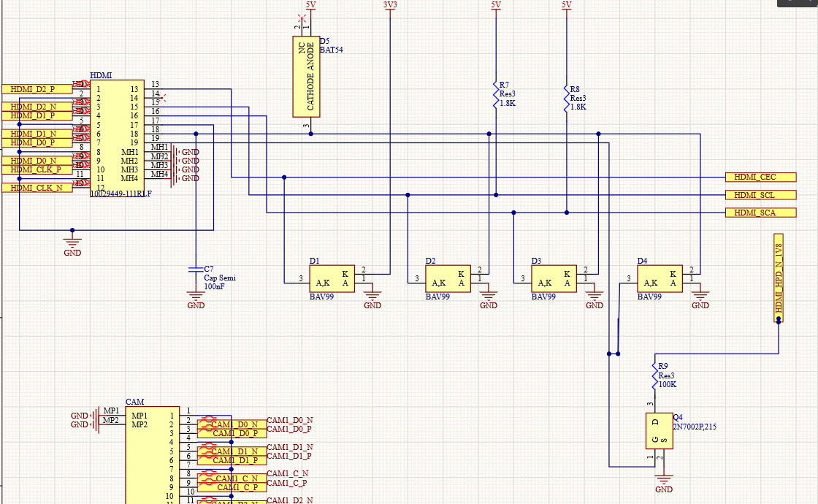The width and height of the screenshot is (818, 504).
Task: Select the BAV99 diode D3 symbol
Action: 554,278
